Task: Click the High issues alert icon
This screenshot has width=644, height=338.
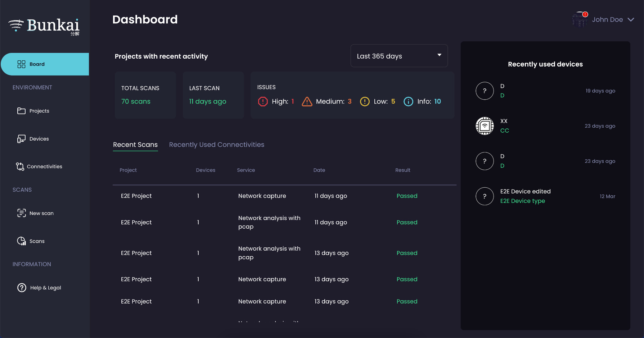Action: click(x=263, y=102)
